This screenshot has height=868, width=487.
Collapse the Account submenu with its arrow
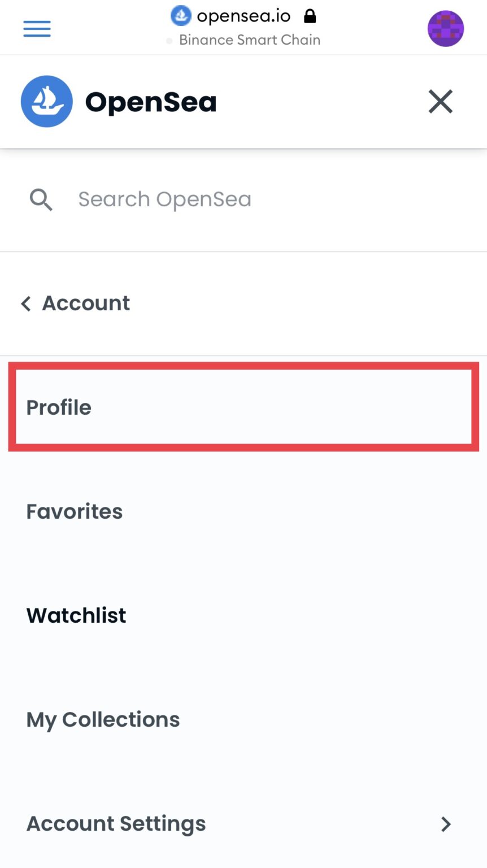25,303
